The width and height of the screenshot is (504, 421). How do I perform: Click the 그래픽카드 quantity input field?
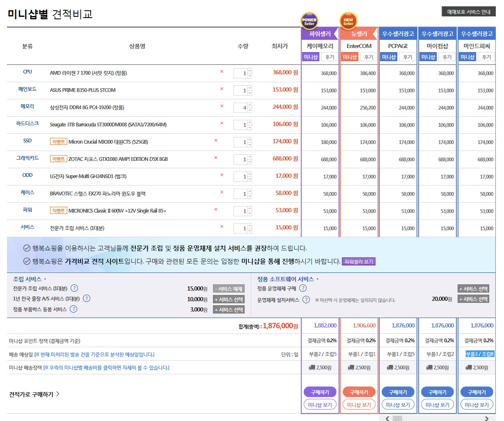point(240,160)
